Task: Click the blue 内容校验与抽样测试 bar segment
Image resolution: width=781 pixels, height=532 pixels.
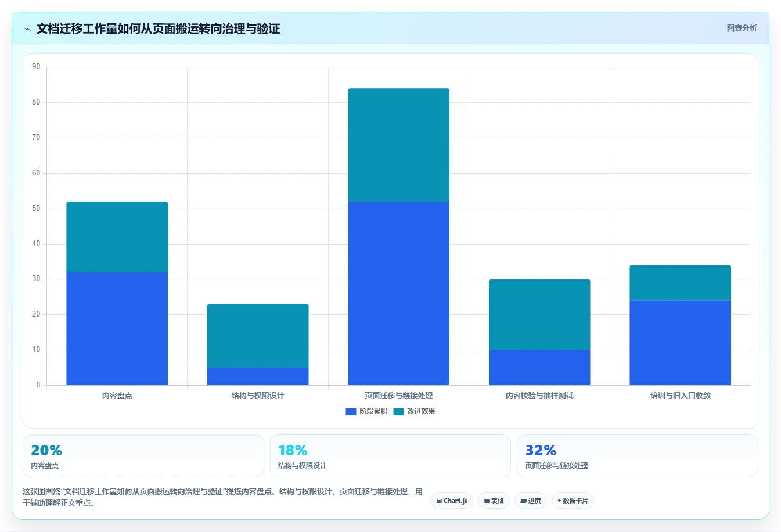Action: pos(539,367)
